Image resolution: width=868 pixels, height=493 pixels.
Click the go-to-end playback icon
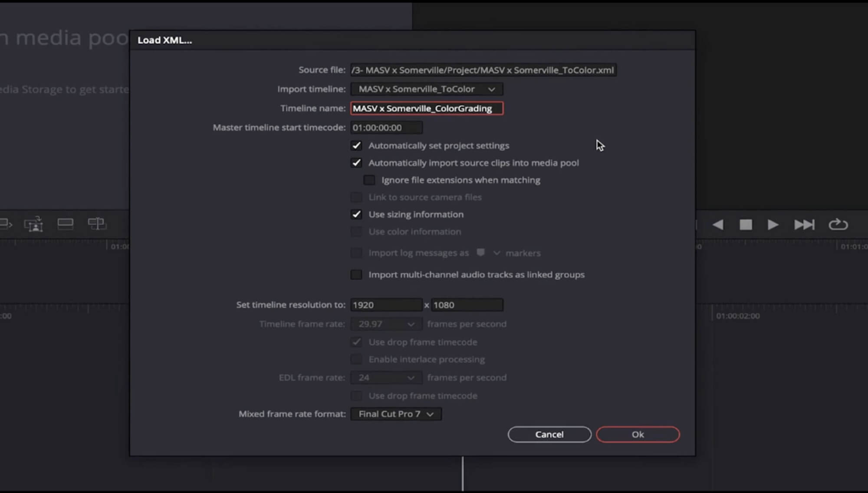804,225
